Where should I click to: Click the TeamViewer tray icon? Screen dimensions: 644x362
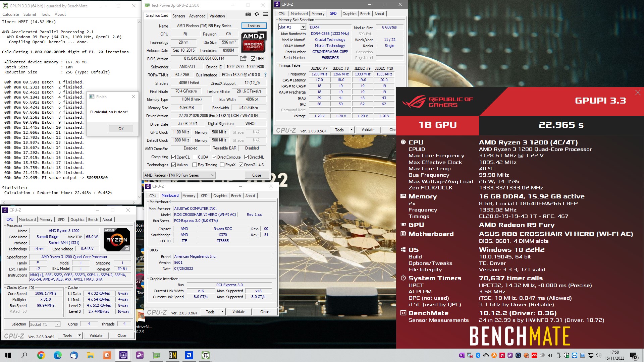coord(575,355)
